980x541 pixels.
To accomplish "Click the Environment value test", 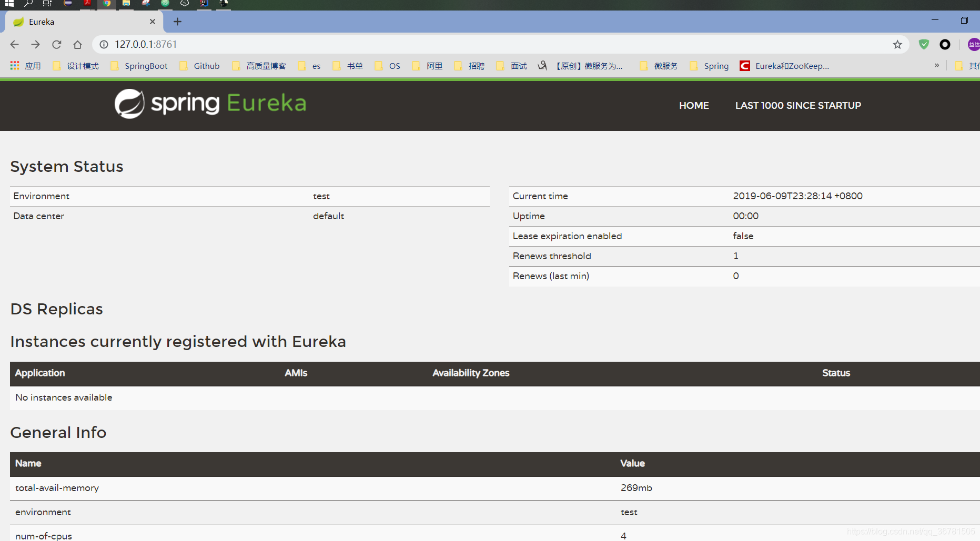I will click(321, 196).
